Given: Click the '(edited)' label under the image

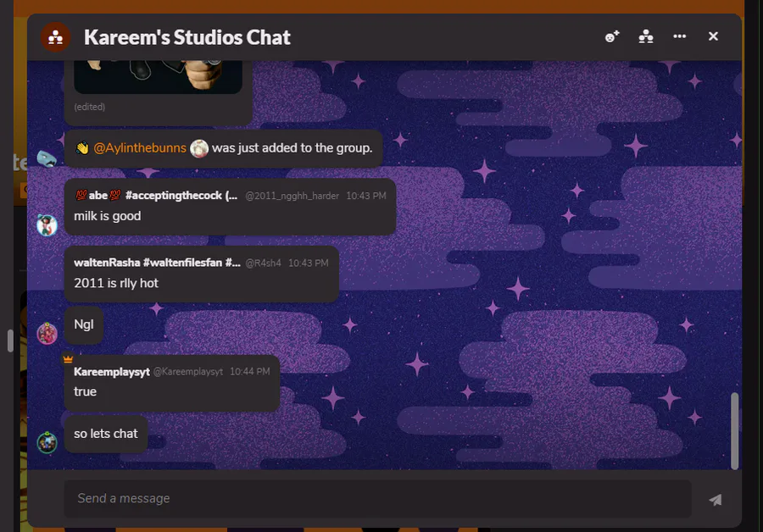Looking at the screenshot, I should pos(90,107).
